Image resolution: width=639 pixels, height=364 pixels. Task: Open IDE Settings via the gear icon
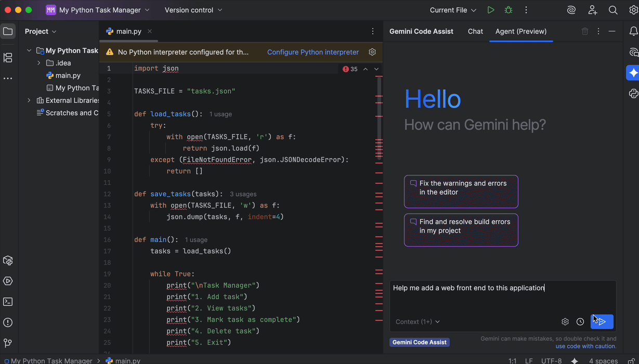633,9
